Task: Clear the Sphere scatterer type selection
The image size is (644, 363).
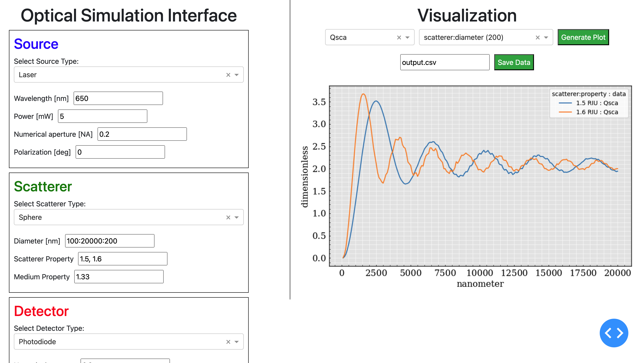Action: [228, 217]
